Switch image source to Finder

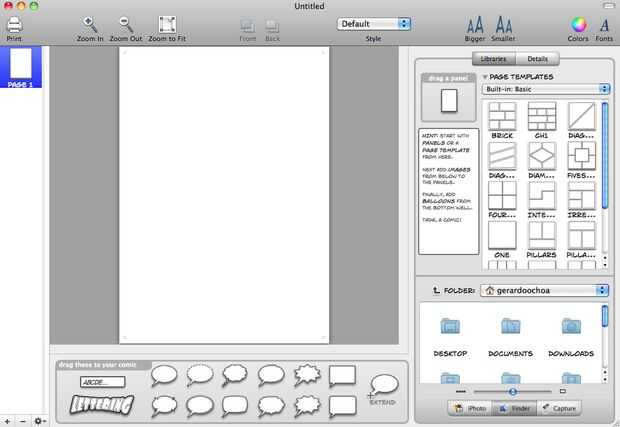coord(514,408)
